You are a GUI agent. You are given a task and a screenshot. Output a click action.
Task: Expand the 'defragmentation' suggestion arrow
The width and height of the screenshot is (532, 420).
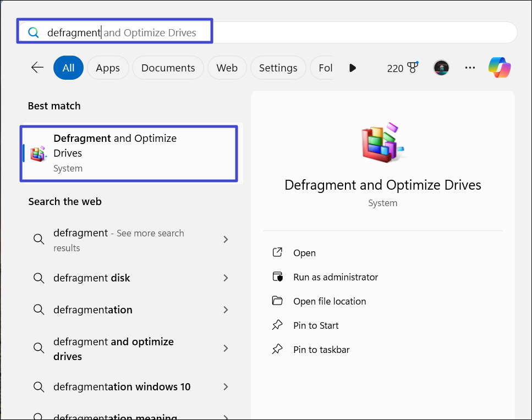click(226, 310)
